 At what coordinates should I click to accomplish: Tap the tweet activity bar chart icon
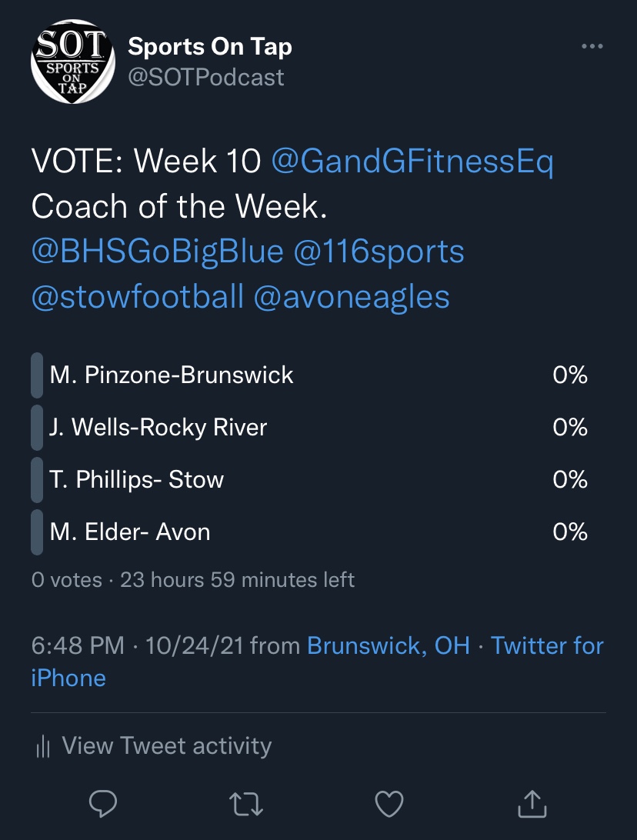[x=43, y=746]
